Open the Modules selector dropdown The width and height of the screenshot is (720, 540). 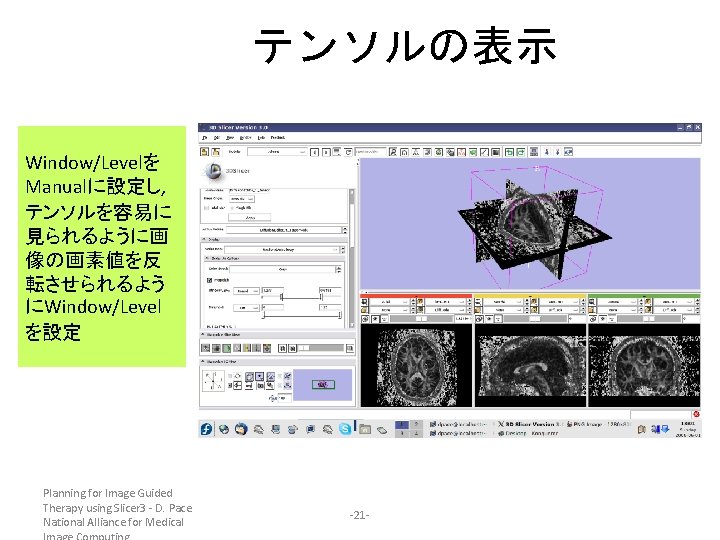(x=277, y=152)
